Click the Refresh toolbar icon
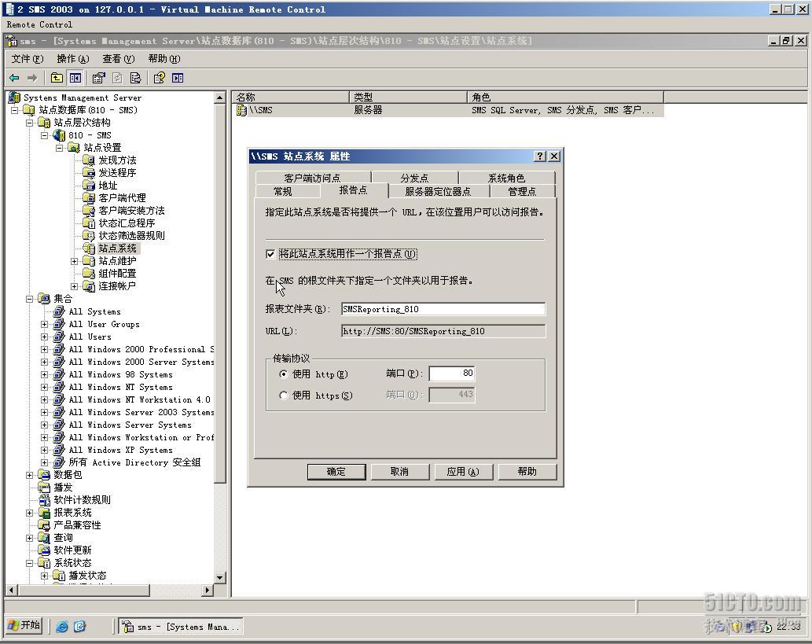Image resolution: width=812 pixels, height=644 pixels. [118, 78]
